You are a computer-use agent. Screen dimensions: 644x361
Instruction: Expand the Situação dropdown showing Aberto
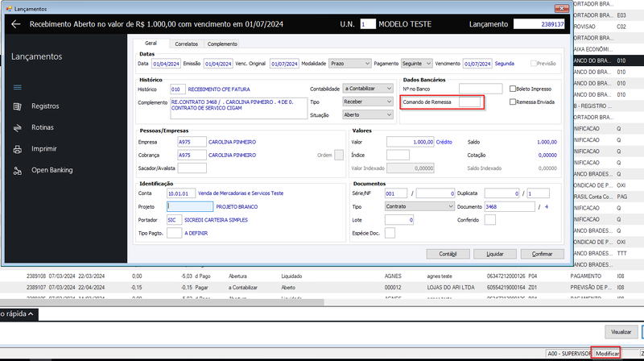pyautogui.click(x=368, y=115)
